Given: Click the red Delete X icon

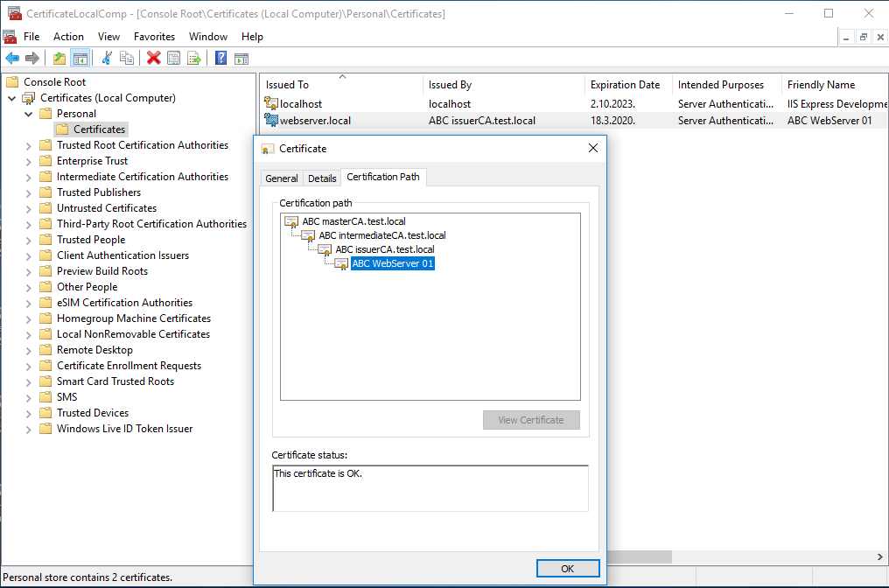Looking at the screenshot, I should (154, 58).
